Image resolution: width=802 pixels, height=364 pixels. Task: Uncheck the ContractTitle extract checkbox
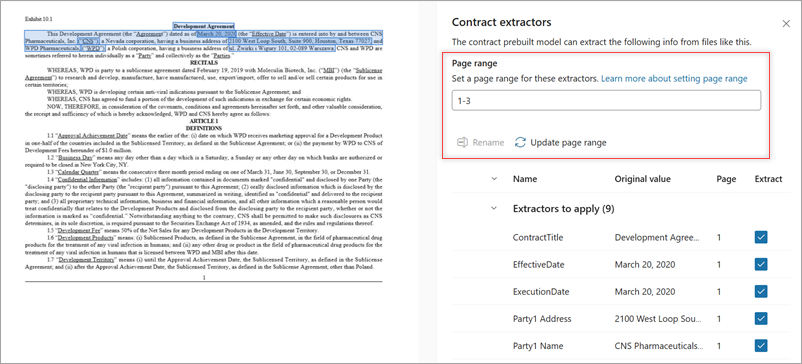pyautogui.click(x=761, y=237)
